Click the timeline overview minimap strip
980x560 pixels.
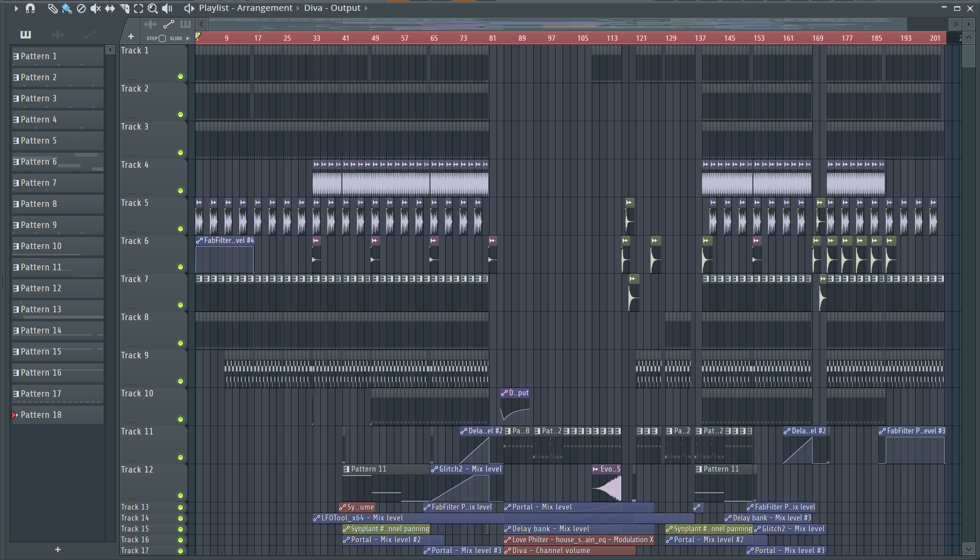tap(558, 24)
